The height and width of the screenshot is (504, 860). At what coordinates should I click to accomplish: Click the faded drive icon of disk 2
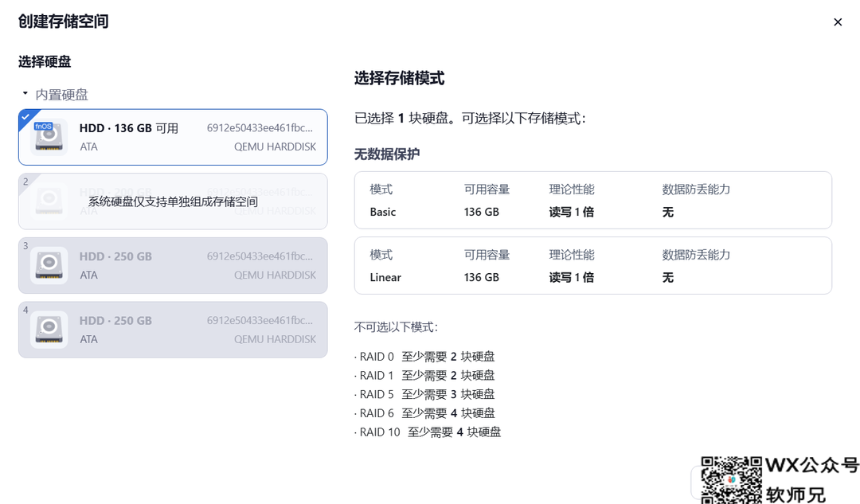49,201
